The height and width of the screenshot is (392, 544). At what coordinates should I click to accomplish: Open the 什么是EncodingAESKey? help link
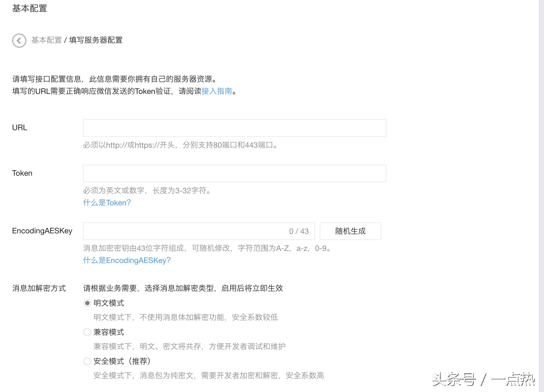(x=127, y=260)
